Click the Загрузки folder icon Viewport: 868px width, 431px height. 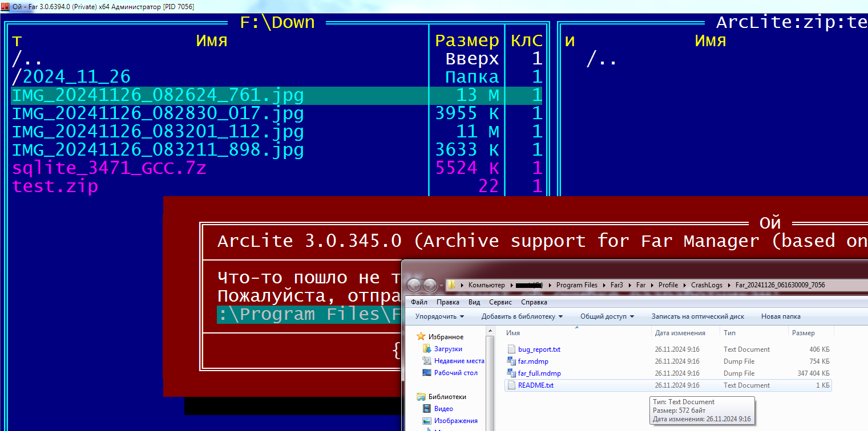coord(427,348)
